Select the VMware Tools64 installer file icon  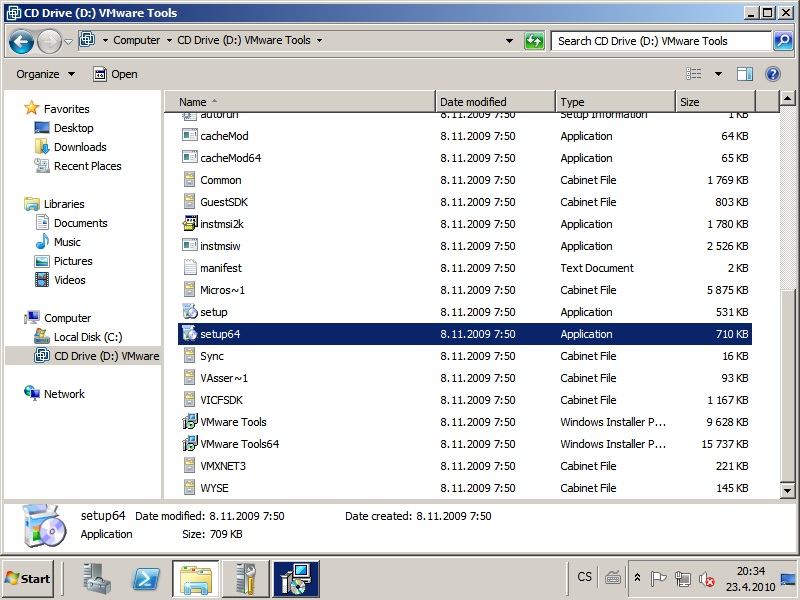[x=190, y=444]
